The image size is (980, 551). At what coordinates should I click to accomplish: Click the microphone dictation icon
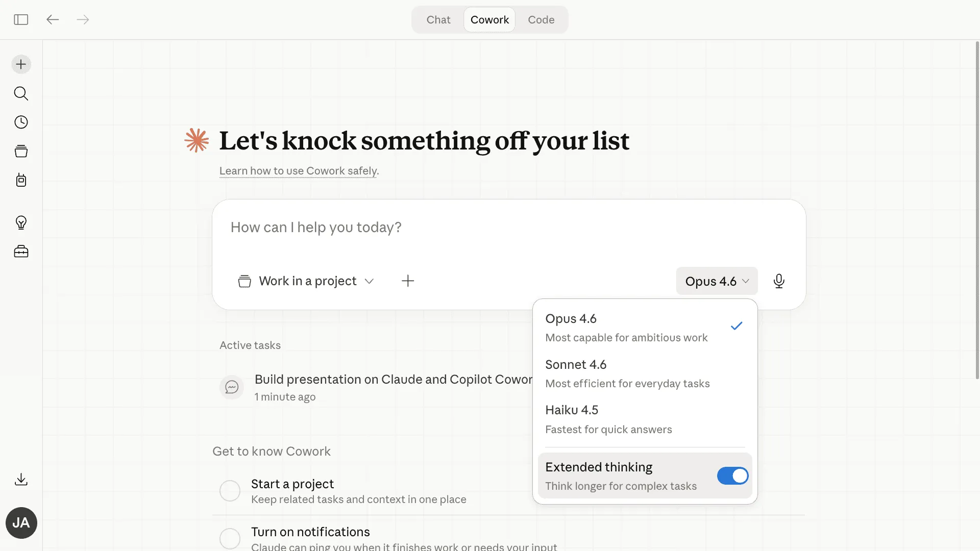[x=779, y=281]
